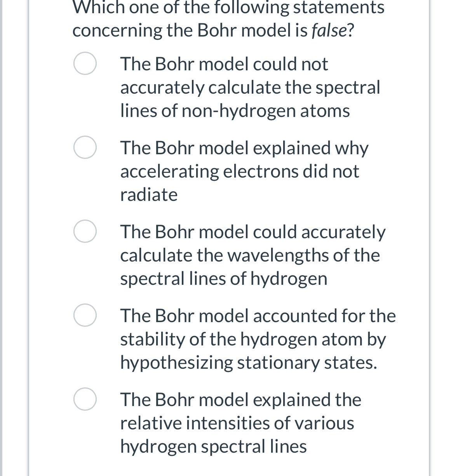Click the answer text "The Bohr model explained why"

(244, 148)
